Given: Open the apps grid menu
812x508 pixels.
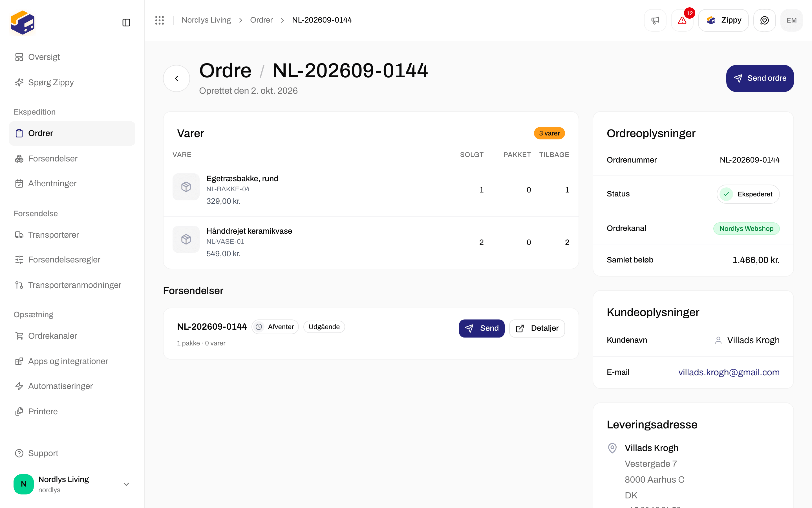Looking at the screenshot, I should point(159,20).
